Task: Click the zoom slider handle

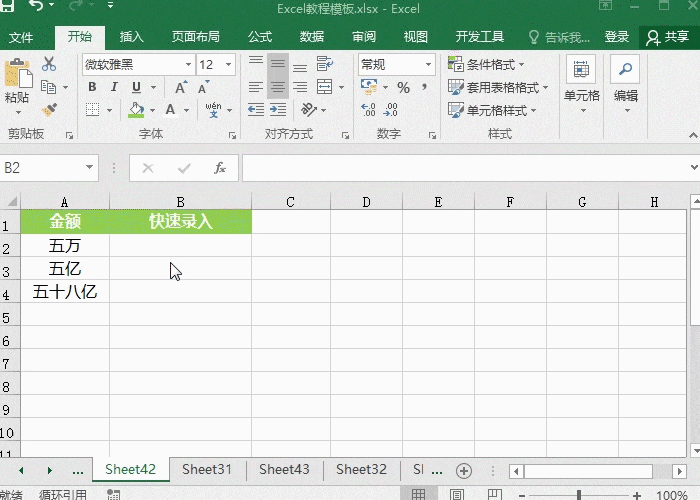Action: click(x=579, y=495)
